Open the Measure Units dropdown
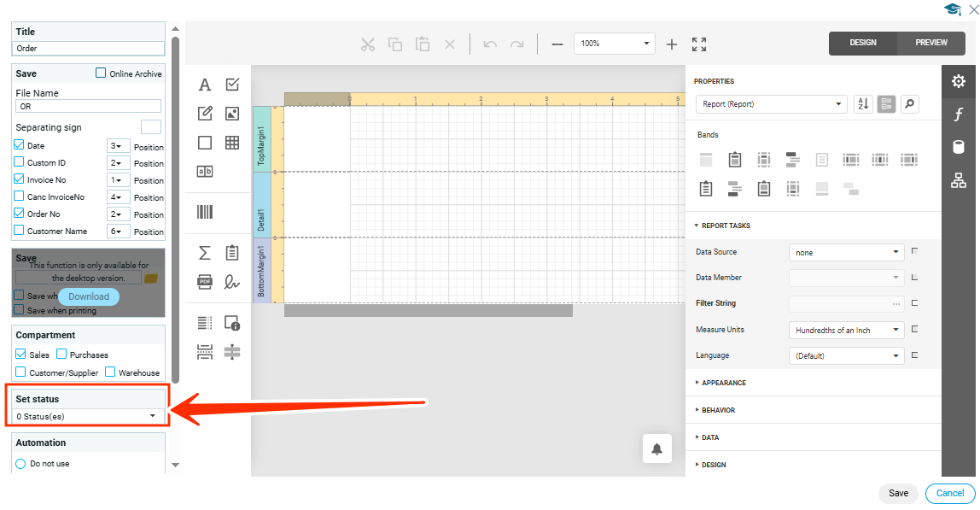Image resolution: width=980 pixels, height=510 pixels. 845,330
